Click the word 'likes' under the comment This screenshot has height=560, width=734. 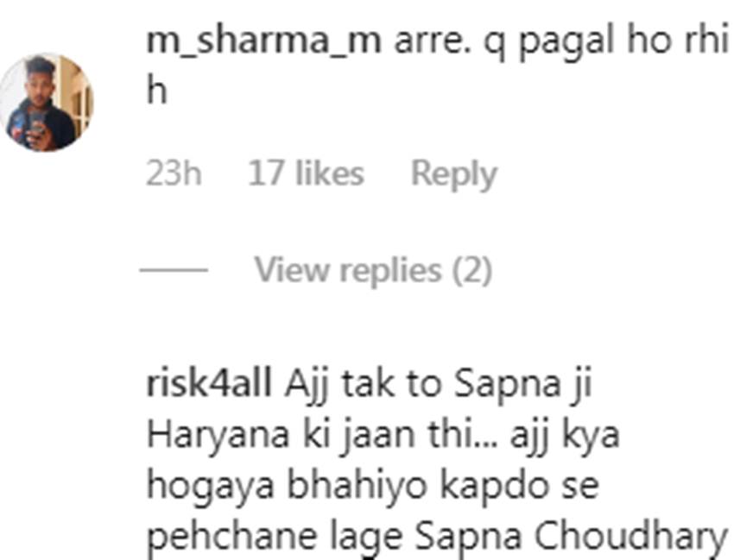click(330, 173)
